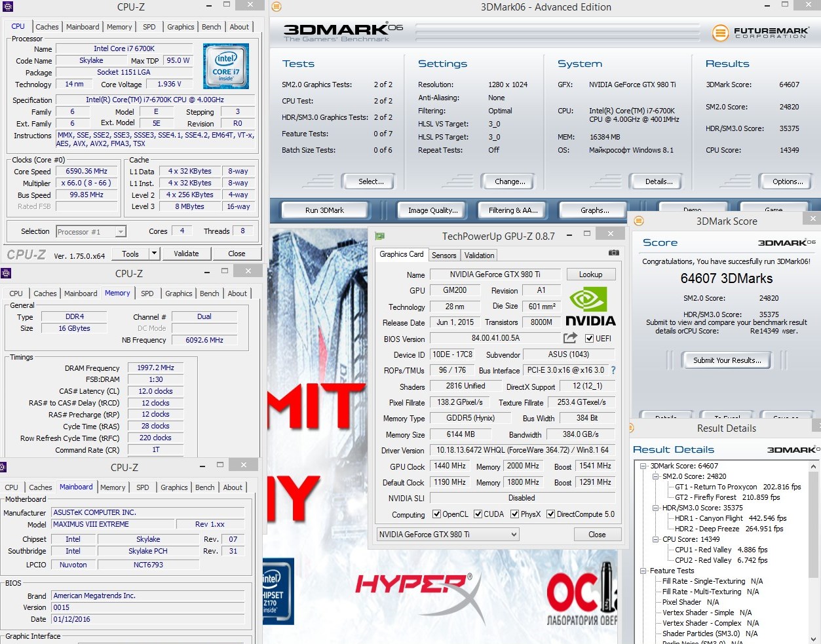Click Change... under Settings
Screen dimensions: 821x644
(510, 181)
